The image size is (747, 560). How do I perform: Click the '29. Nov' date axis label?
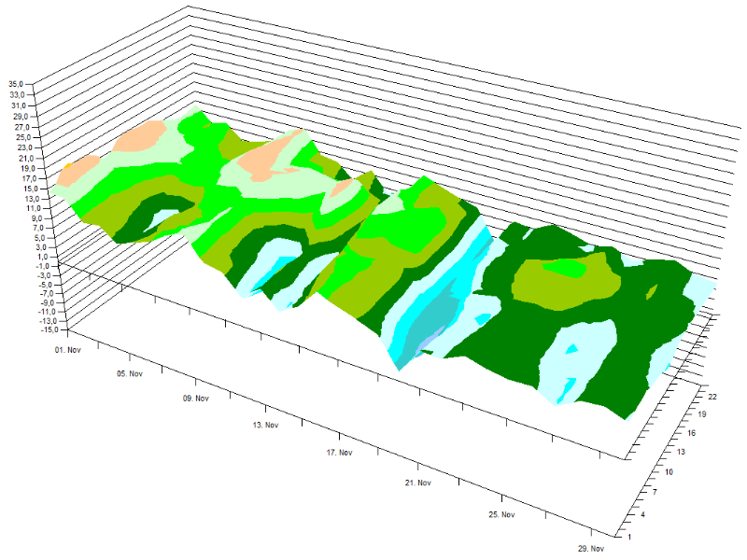pyautogui.click(x=591, y=549)
